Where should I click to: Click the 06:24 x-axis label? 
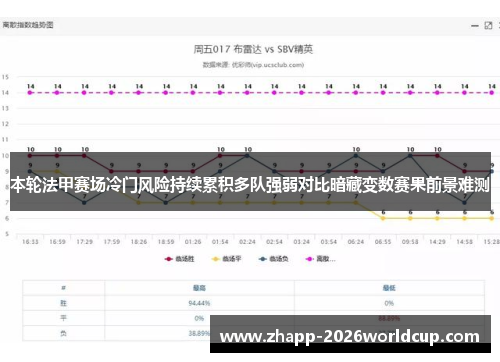click(x=356, y=242)
